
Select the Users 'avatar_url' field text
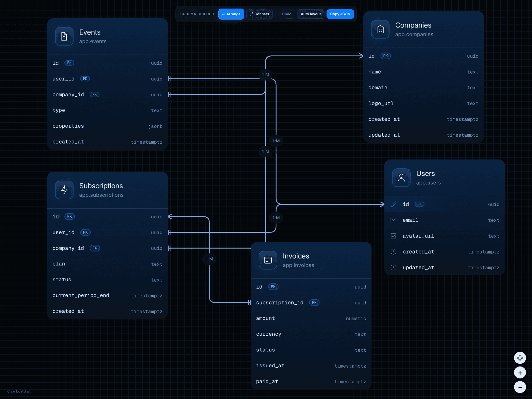[x=418, y=236]
